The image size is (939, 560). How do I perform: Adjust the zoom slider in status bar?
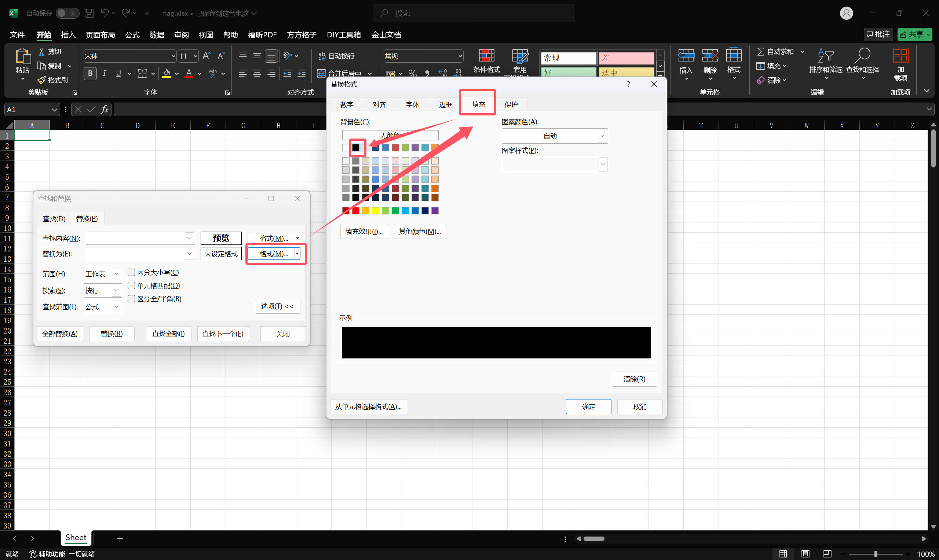coord(875,553)
